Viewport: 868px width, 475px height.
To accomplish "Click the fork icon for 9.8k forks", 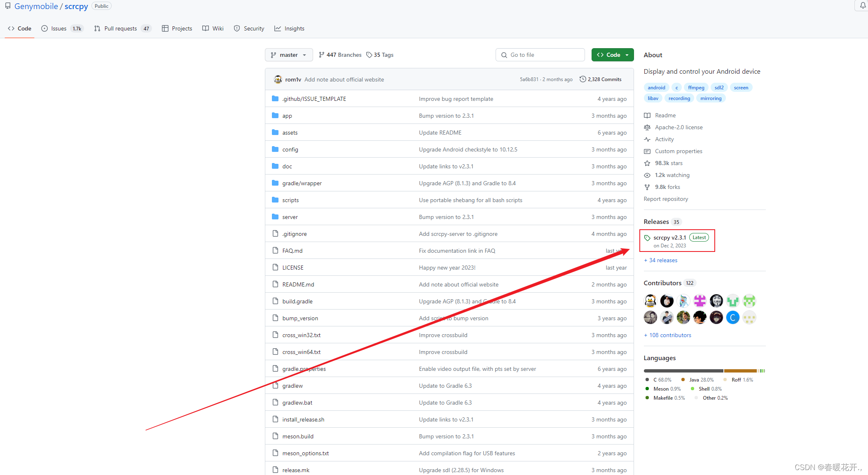I will coord(647,187).
